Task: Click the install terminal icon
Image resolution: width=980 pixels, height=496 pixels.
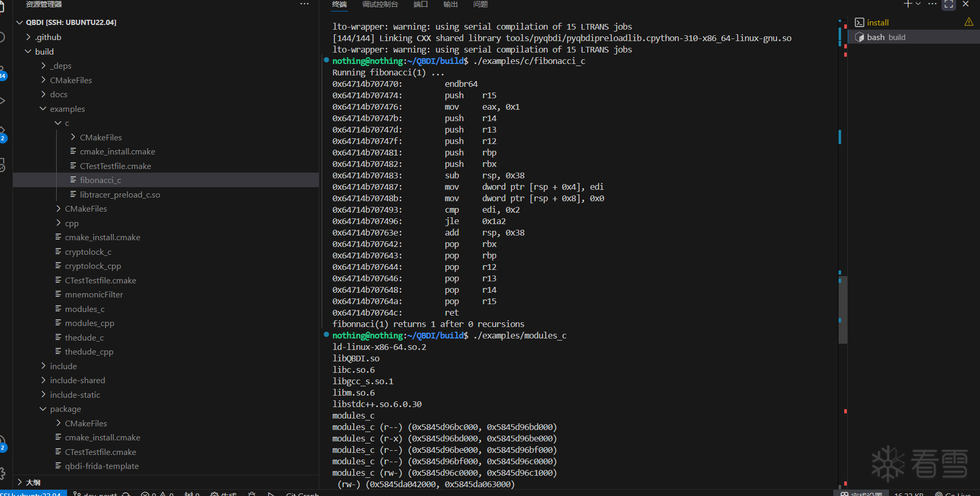Action: (x=859, y=22)
